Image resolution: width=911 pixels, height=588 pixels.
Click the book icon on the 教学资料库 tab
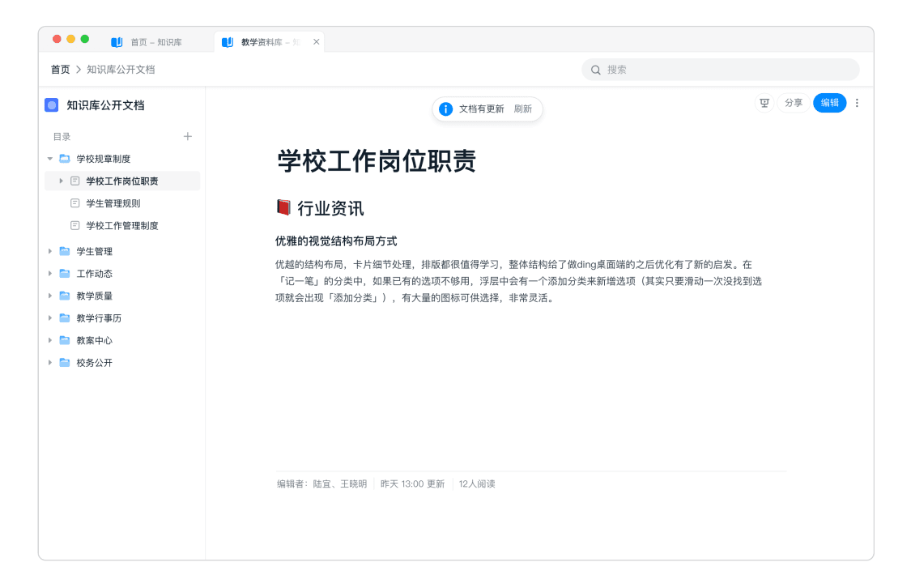228,42
